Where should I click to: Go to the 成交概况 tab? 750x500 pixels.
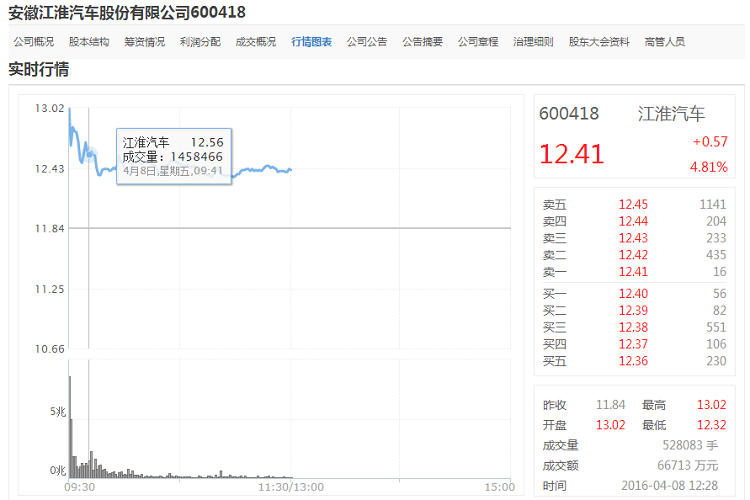(255, 42)
